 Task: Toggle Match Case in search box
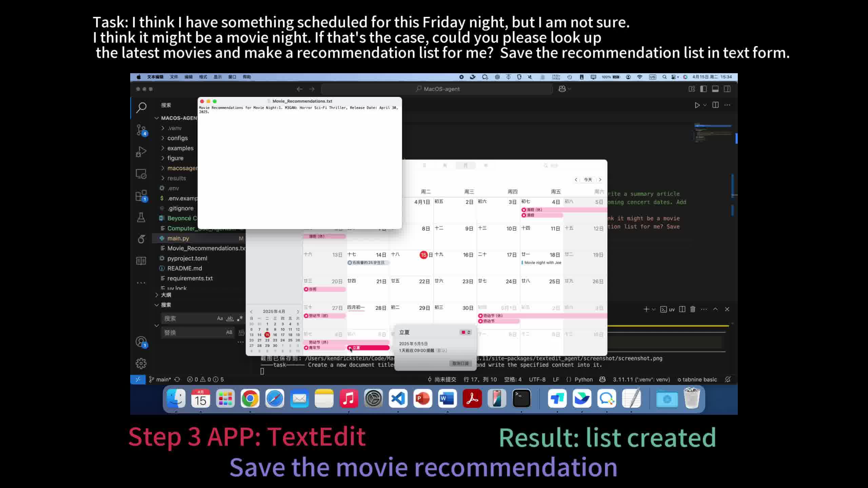[220, 318]
